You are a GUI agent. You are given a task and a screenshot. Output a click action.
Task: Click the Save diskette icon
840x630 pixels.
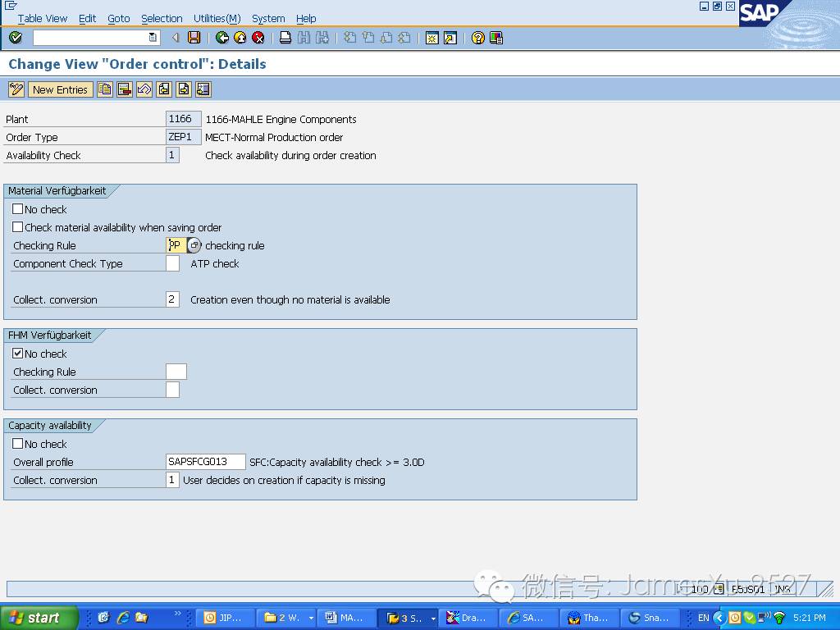point(194,38)
